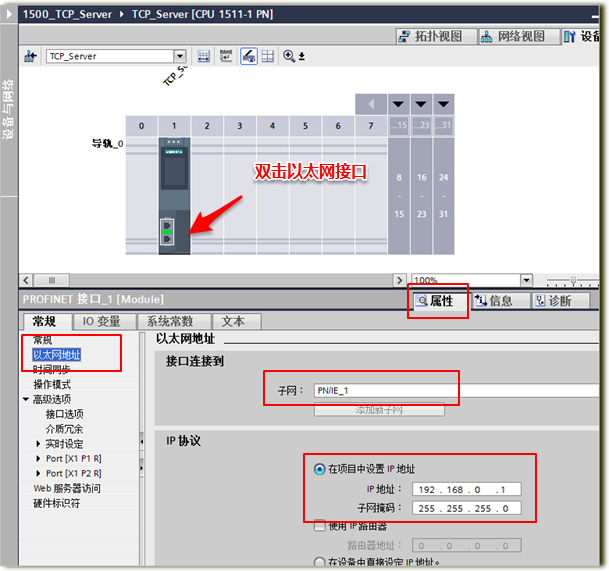Expand slots 24-31 rack dropdown arrow
609x571 pixels.
444,104
